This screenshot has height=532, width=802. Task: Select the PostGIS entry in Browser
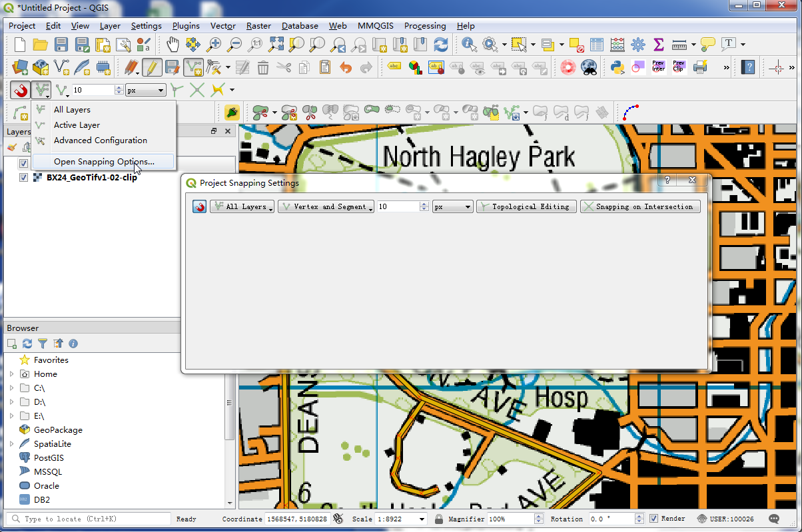49,458
